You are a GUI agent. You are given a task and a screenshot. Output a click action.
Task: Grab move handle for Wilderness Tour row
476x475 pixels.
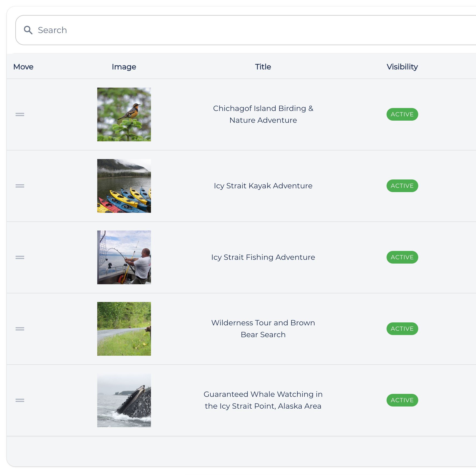(20, 329)
